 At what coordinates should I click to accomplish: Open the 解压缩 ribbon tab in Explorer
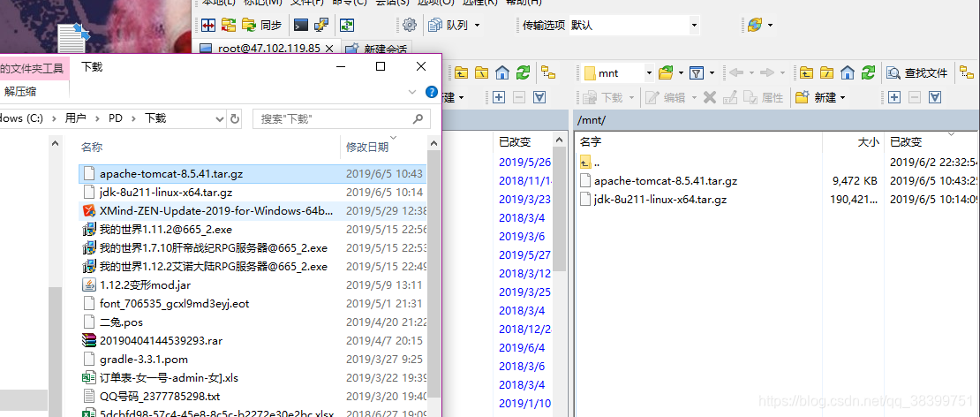20,92
